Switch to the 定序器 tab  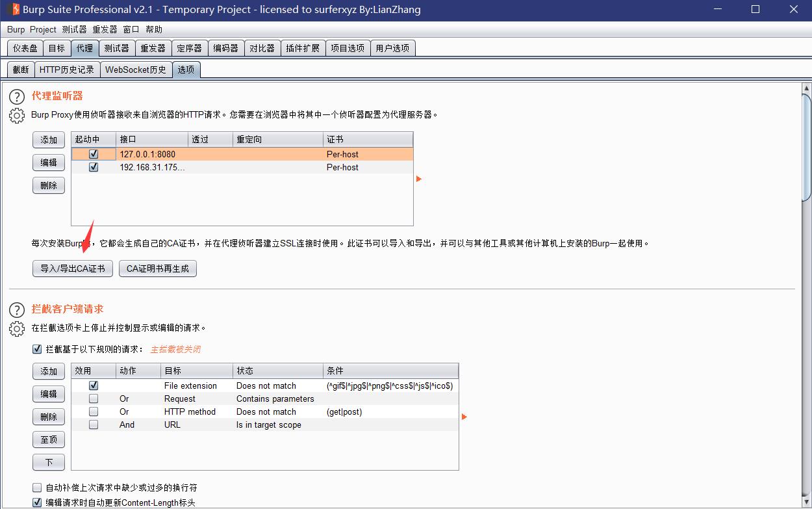pos(189,48)
